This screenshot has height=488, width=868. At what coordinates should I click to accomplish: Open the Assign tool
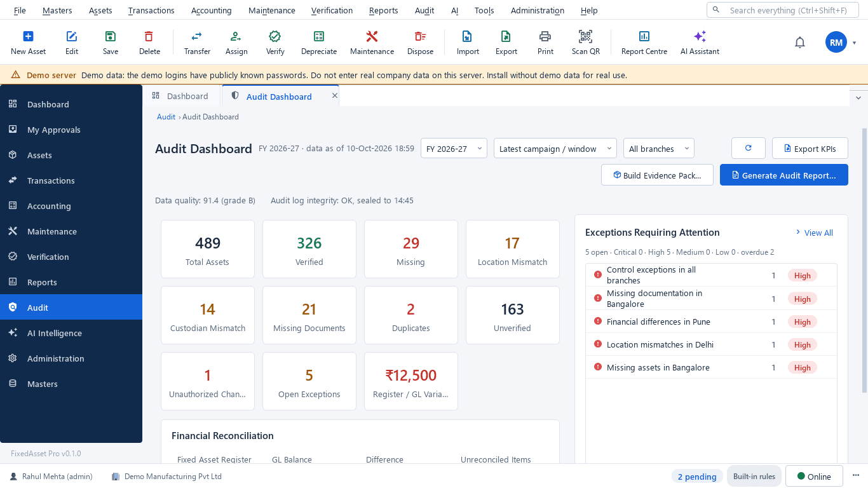coord(236,43)
